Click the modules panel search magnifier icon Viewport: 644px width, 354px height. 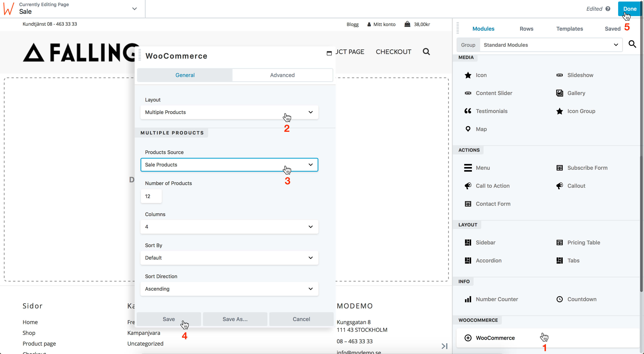pyautogui.click(x=632, y=44)
